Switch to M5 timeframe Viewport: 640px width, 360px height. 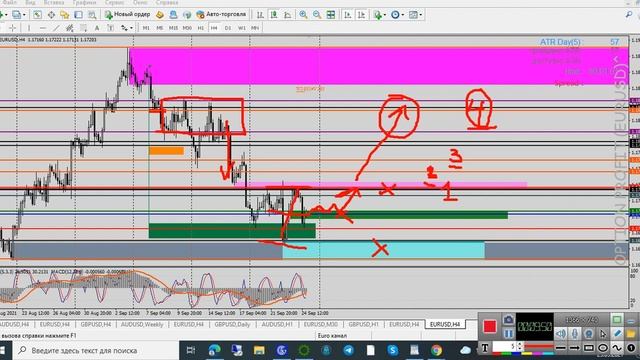[x=160, y=28]
